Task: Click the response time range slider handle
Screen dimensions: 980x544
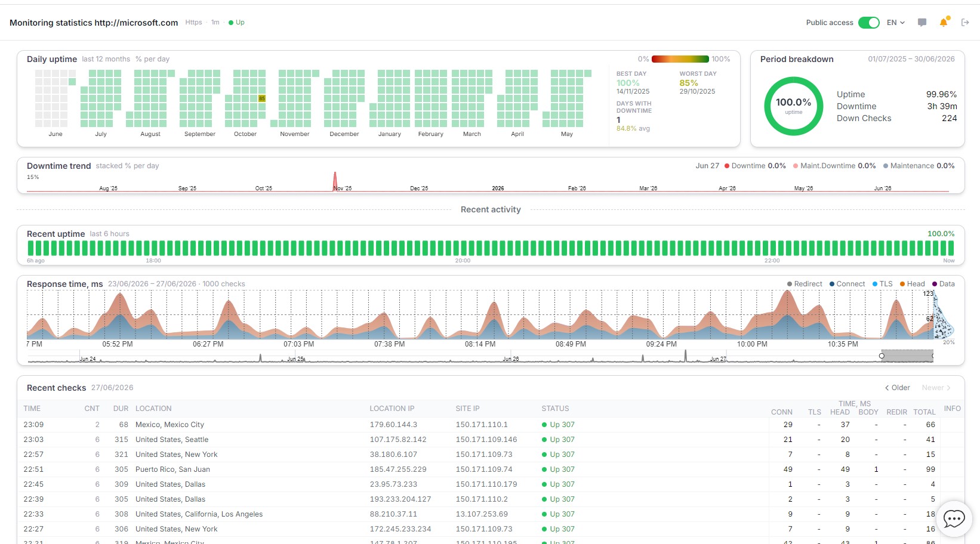Action: click(882, 356)
